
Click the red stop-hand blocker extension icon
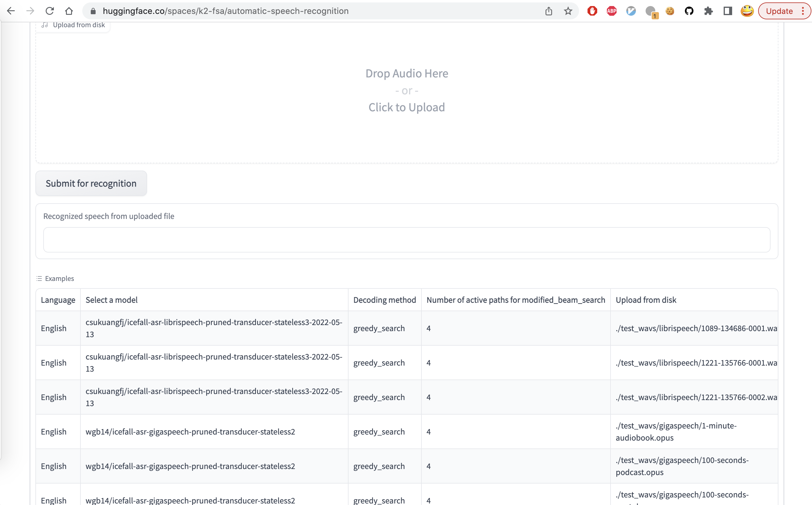point(592,11)
